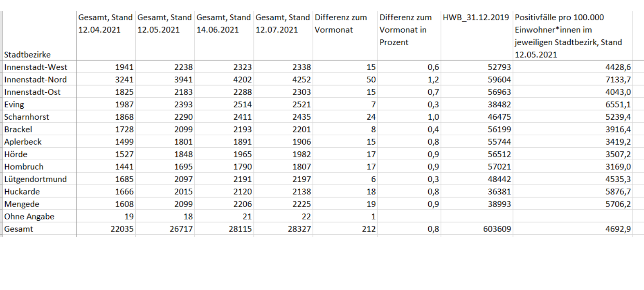Click the Stadtbezirke column header cell
This screenshot has width=644, height=290.
coord(27,54)
